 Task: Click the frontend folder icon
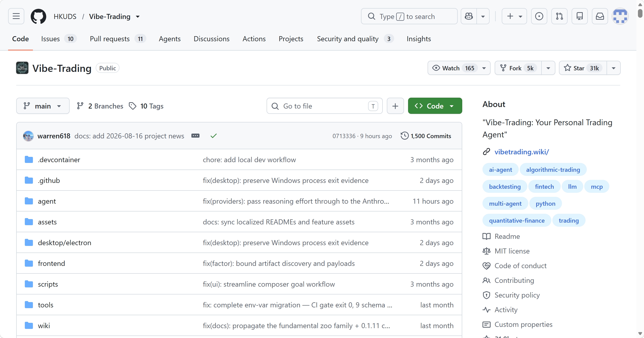[x=29, y=263]
